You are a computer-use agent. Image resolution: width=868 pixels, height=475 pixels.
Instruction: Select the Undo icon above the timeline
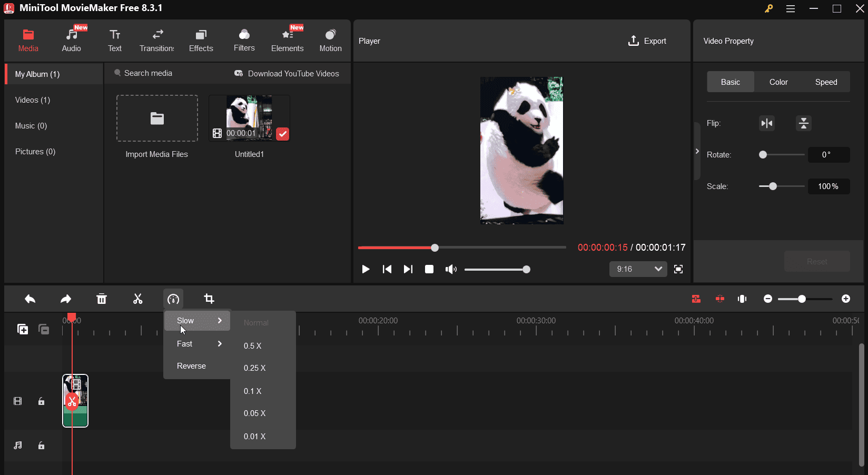[x=30, y=299]
